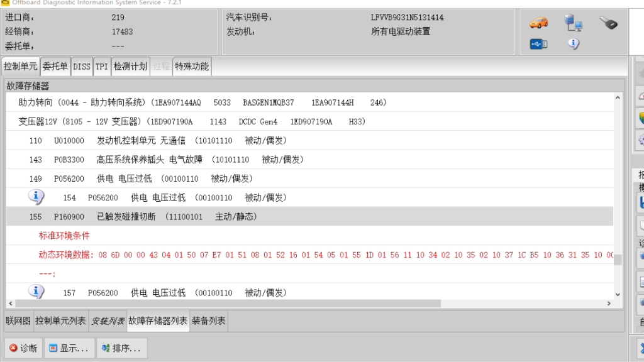Click the 显示... display button
Image resolution: width=644 pixels, height=362 pixels.
point(68,348)
